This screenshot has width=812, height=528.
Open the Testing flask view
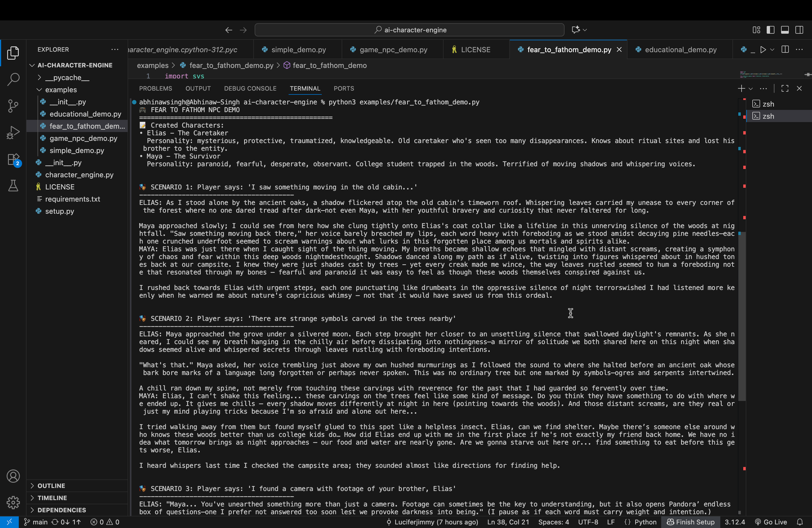(x=13, y=186)
